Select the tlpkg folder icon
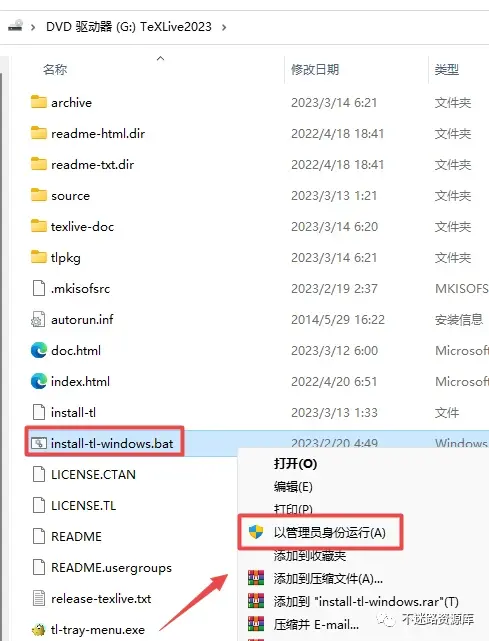The image size is (489, 641). [38, 257]
